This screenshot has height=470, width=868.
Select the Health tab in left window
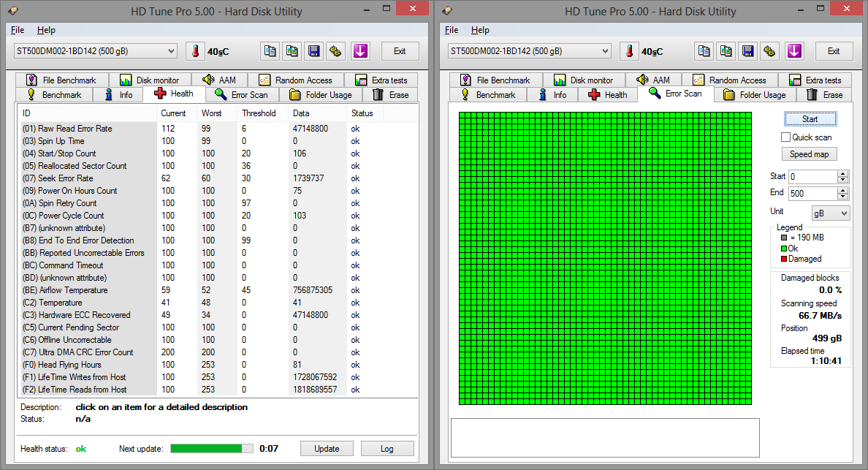174,94
